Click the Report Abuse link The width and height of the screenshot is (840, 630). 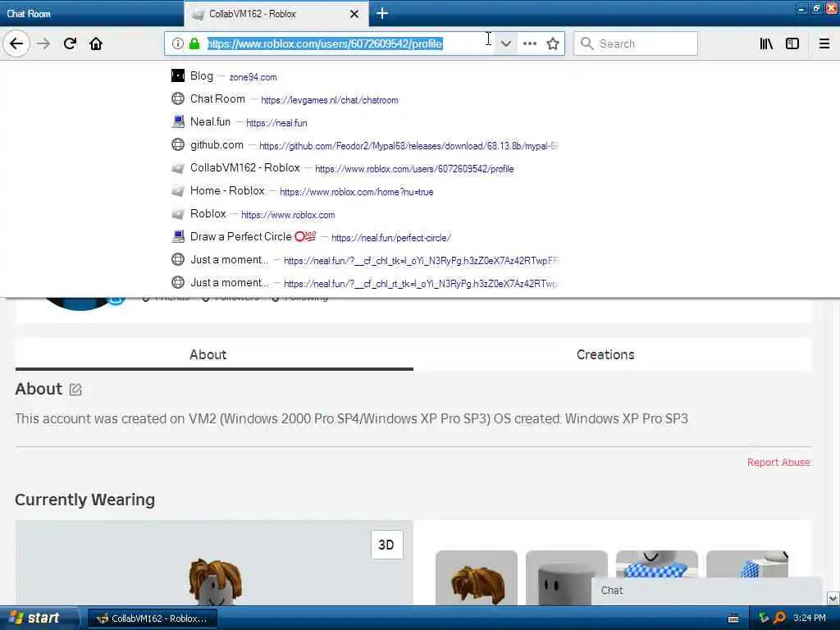click(x=778, y=463)
